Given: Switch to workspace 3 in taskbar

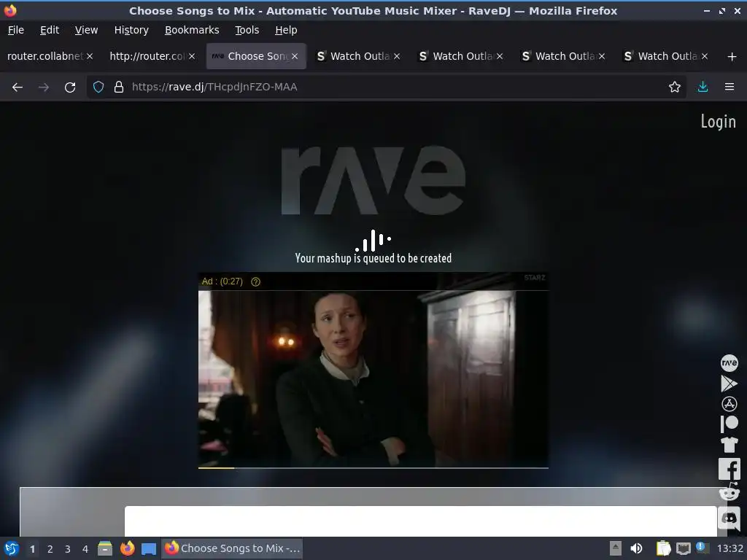Looking at the screenshot, I should [68, 549].
